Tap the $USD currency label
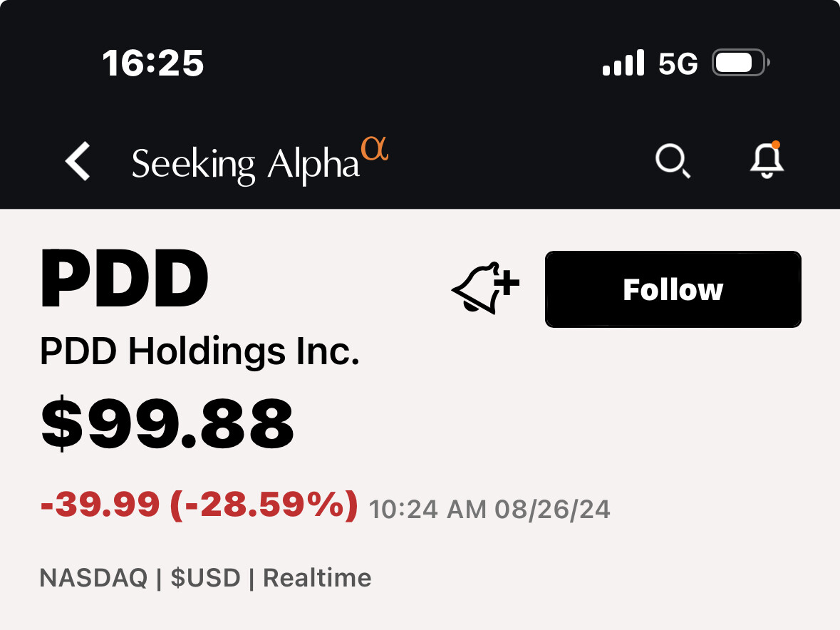This screenshot has height=630, width=840. click(205, 577)
